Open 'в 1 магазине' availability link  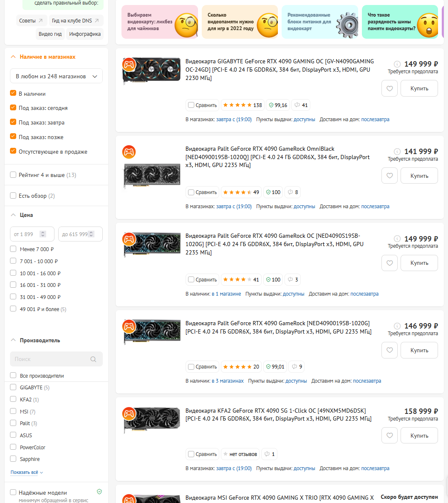226,294
